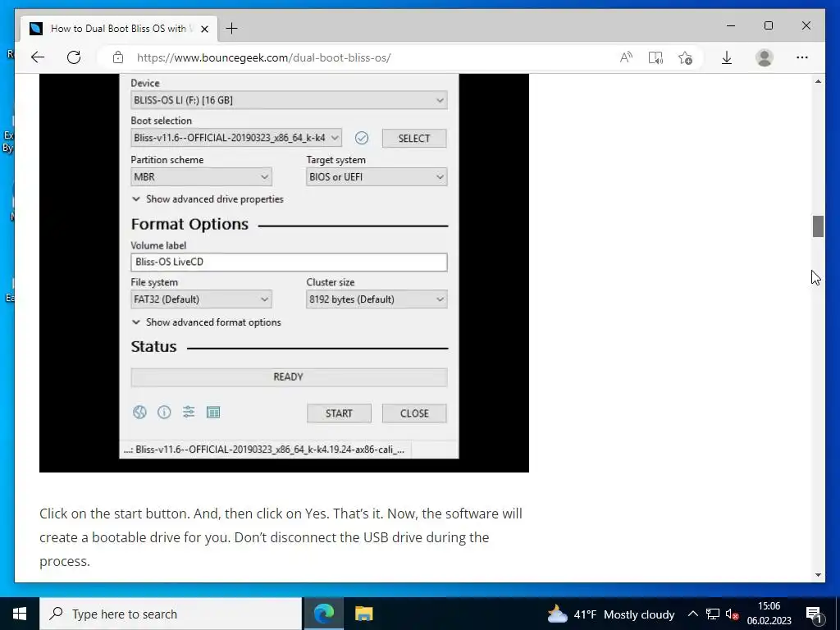Viewport: 840px width, 630px height.
Task: Click the Rufus about info icon
Action: click(x=164, y=412)
